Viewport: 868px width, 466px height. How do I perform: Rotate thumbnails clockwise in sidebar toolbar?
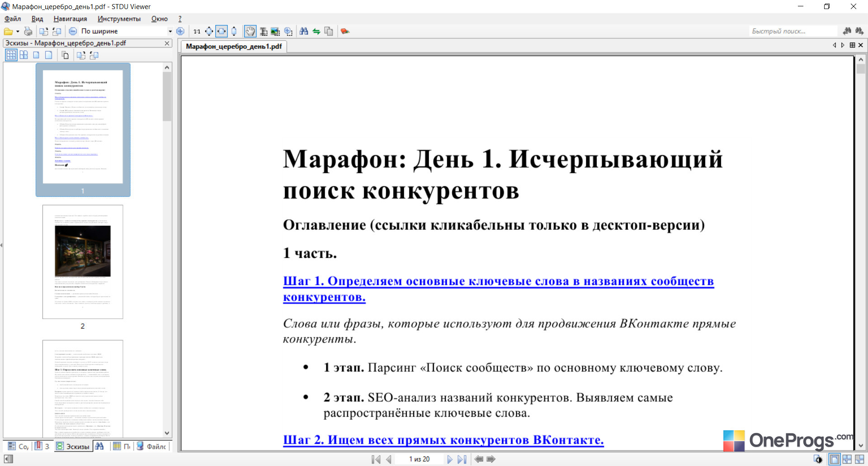coord(81,55)
